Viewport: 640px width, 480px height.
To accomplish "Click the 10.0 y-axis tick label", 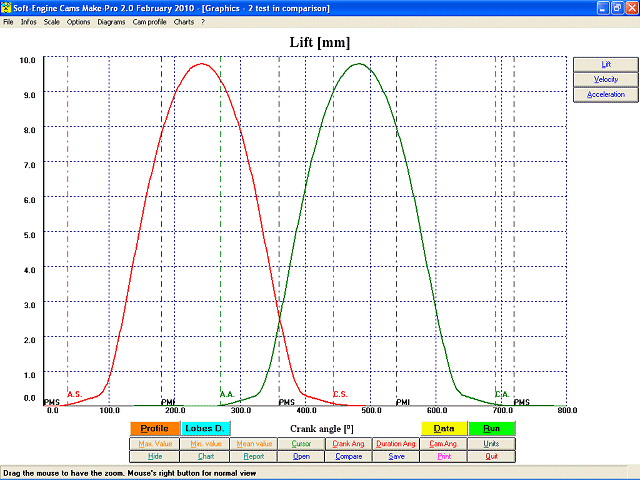I will pyautogui.click(x=27, y=60).
